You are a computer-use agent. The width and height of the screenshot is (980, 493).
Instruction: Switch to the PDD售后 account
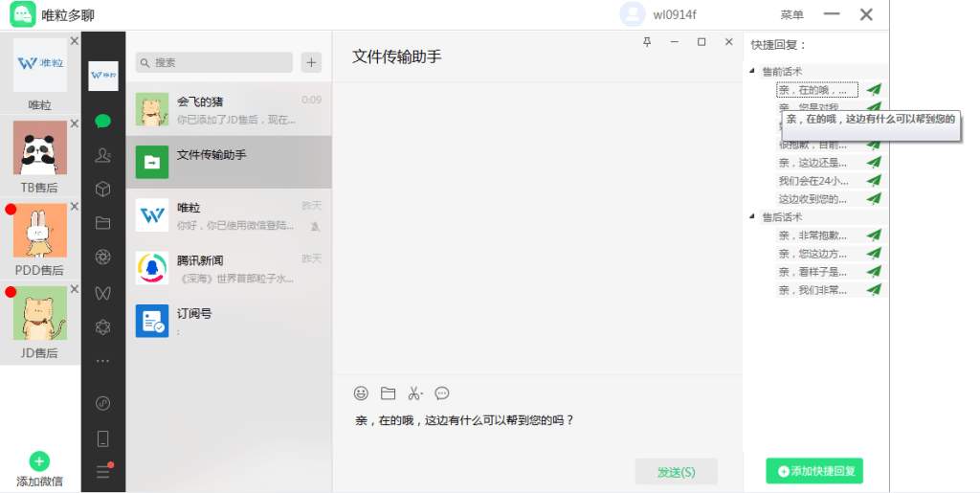pyautogui.click(x=40, y=237)
